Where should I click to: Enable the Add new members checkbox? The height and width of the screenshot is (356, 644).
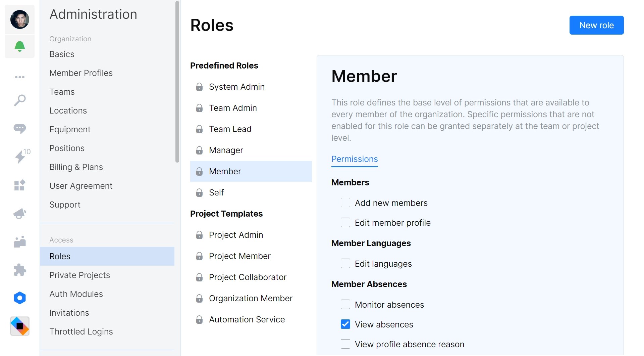click(345, 203)
